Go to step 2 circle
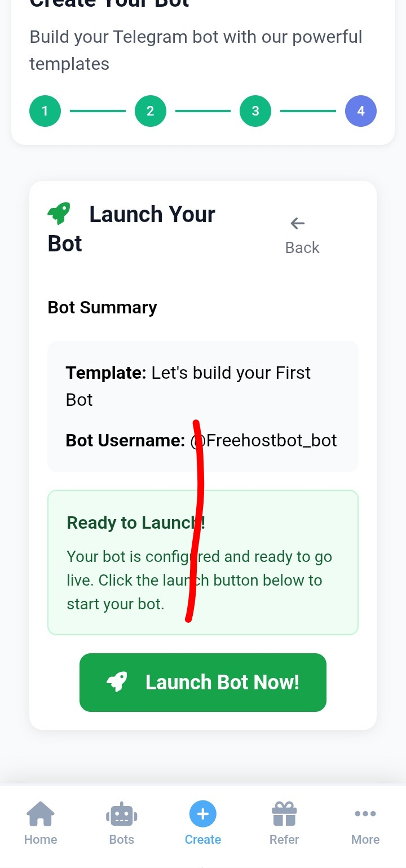The width and height of the screenshot is (406, 868). pyautogui.click(x=151, y=111)
